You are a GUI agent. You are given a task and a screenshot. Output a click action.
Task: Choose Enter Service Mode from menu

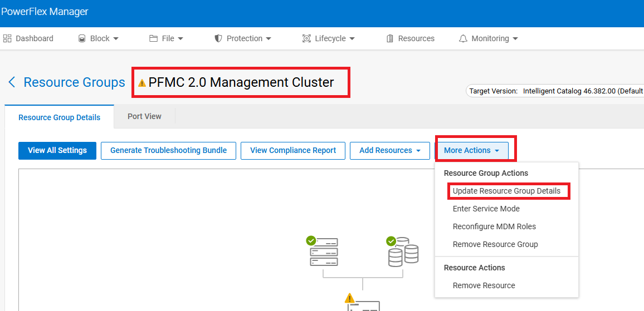486,209
